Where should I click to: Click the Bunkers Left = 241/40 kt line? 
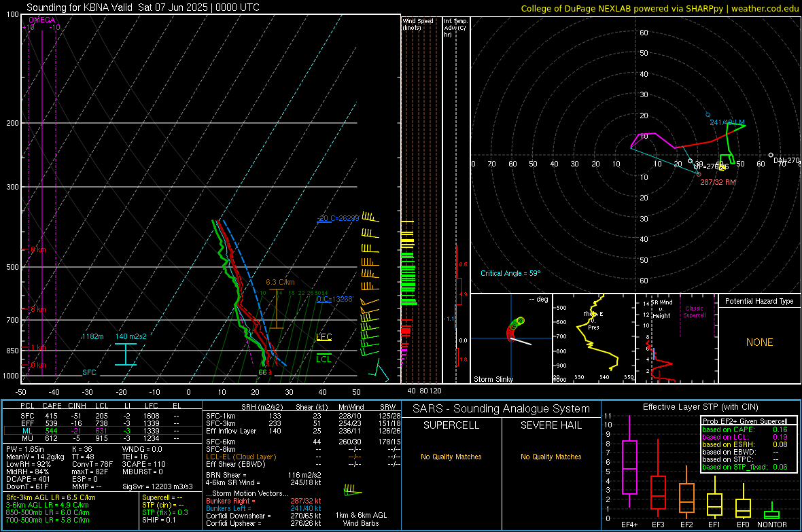[x=264, y=508]
